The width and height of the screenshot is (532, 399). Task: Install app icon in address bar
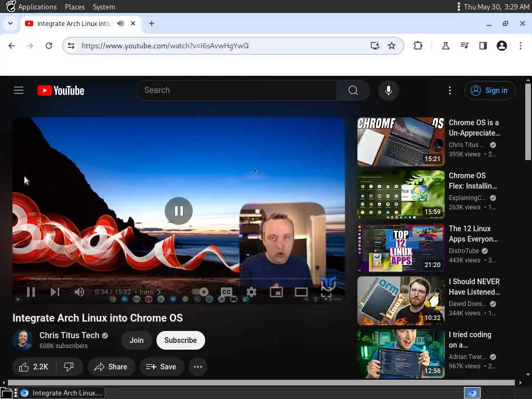click(375, 46)
